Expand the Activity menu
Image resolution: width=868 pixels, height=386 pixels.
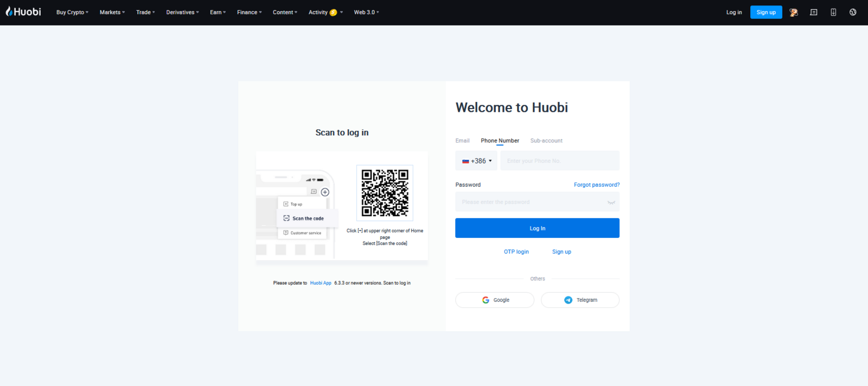click(x=325, y=12)
